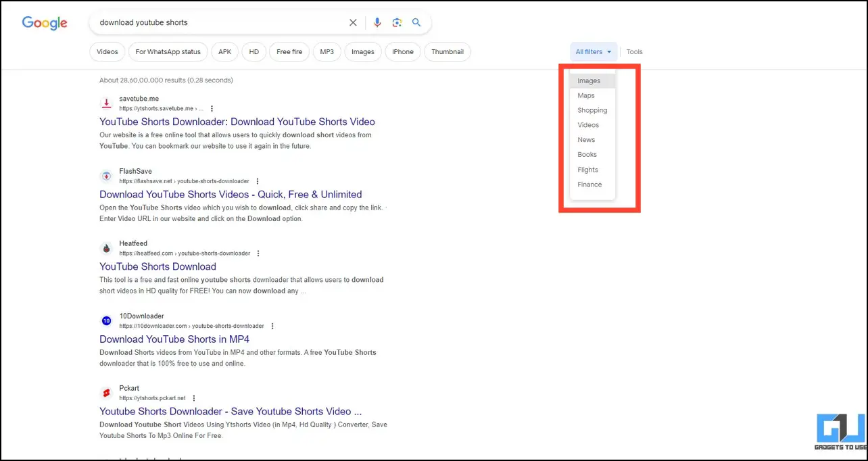Click the blue magnifier search icon
Screen dimensions: 868x461
coord(416,22)
